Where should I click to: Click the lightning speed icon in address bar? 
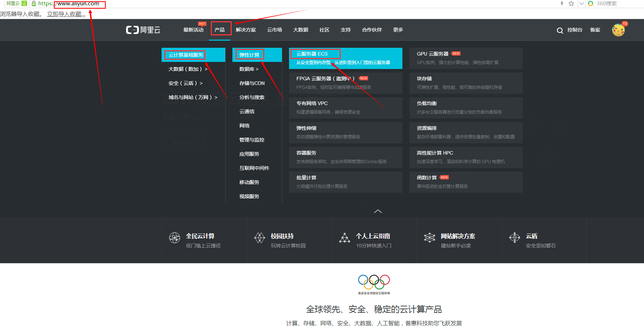562,4
